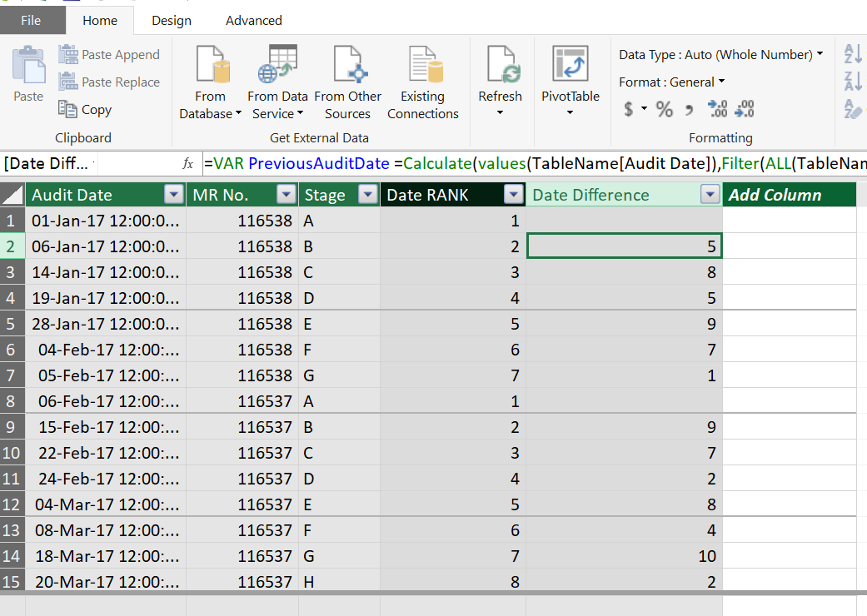The image size is (867, 616).
Task: Open From Data Service icon
Action: tap(277, 64)
